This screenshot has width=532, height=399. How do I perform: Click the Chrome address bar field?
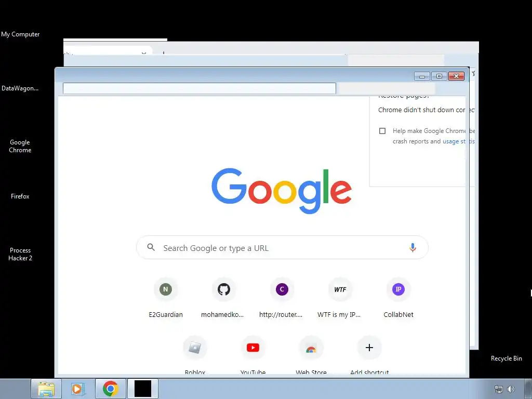(199, 88)
